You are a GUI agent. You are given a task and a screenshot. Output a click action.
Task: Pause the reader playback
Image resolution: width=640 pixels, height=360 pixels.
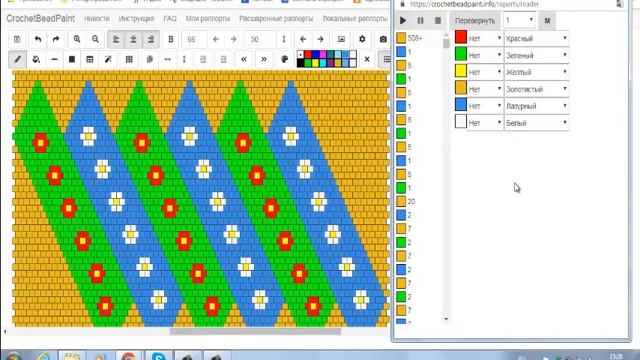coord(420,20)
